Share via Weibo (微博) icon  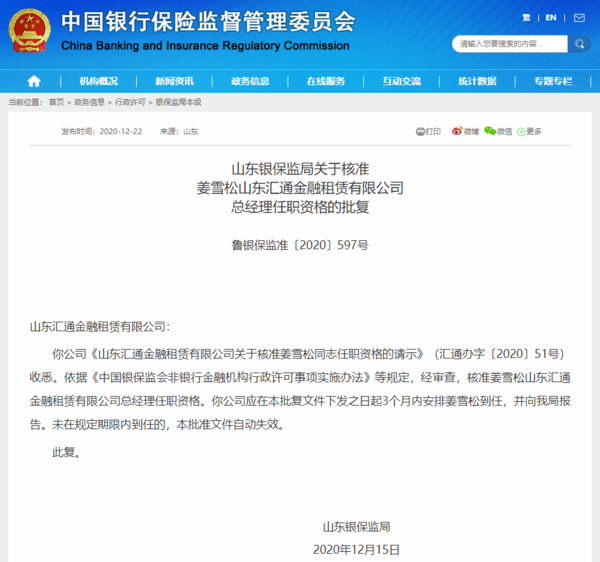coord(466,131)
